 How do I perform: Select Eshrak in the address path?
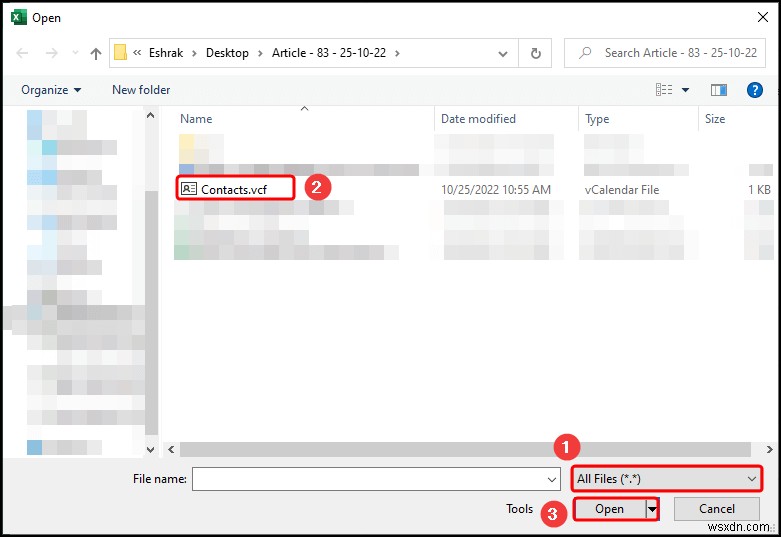(x=166, y=53)
